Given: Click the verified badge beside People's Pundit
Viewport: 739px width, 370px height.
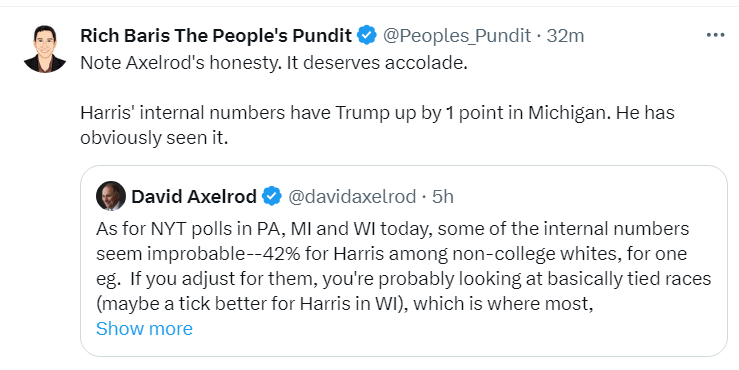Looking at the screenshot, I should [367, 35].
